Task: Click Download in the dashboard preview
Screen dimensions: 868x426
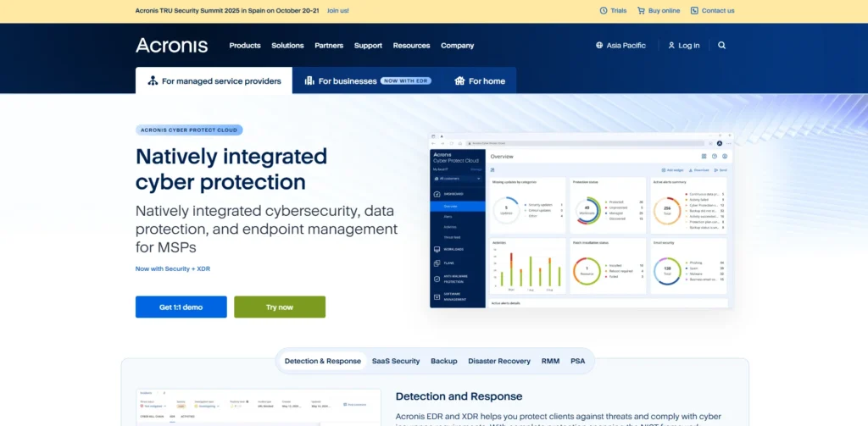Action: pyautogui.click(x=698, y=170)
